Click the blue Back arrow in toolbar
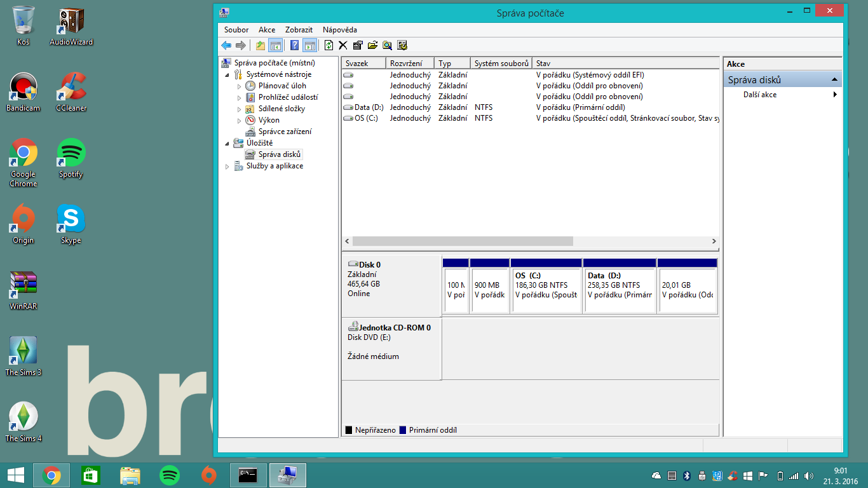 tap(226, 45)
